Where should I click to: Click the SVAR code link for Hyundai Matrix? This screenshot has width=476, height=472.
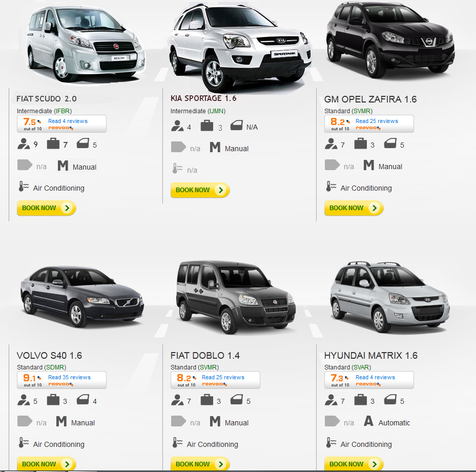362,367
